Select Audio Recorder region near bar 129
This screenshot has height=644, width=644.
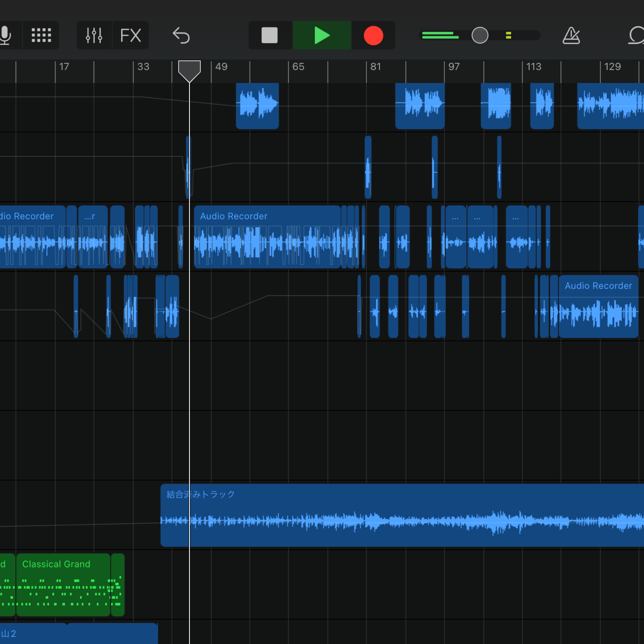pos(598,307)
